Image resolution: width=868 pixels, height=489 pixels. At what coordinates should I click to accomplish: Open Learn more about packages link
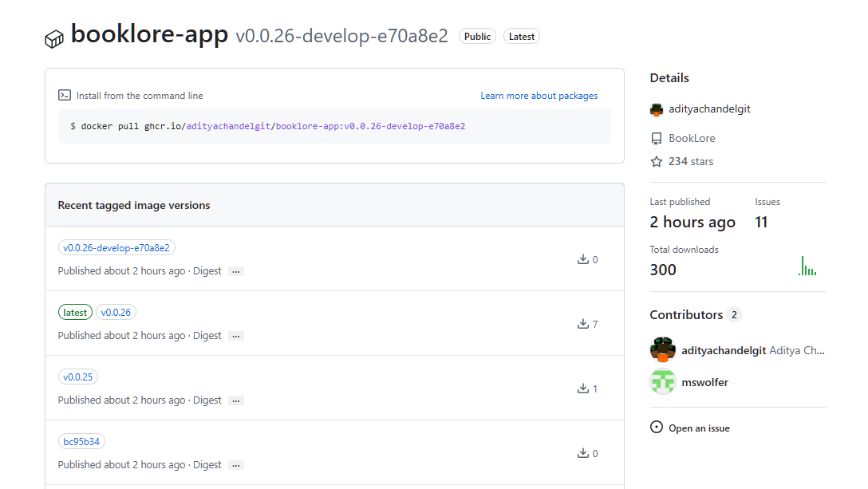click(539, 96)
